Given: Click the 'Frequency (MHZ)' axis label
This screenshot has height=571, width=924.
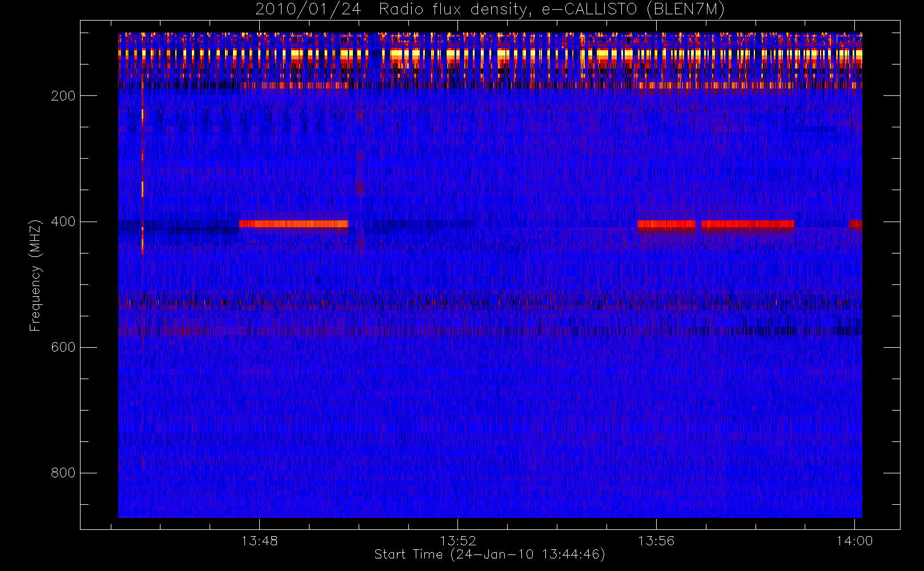Looking at the screenshot, I should (x=35, y=275).
